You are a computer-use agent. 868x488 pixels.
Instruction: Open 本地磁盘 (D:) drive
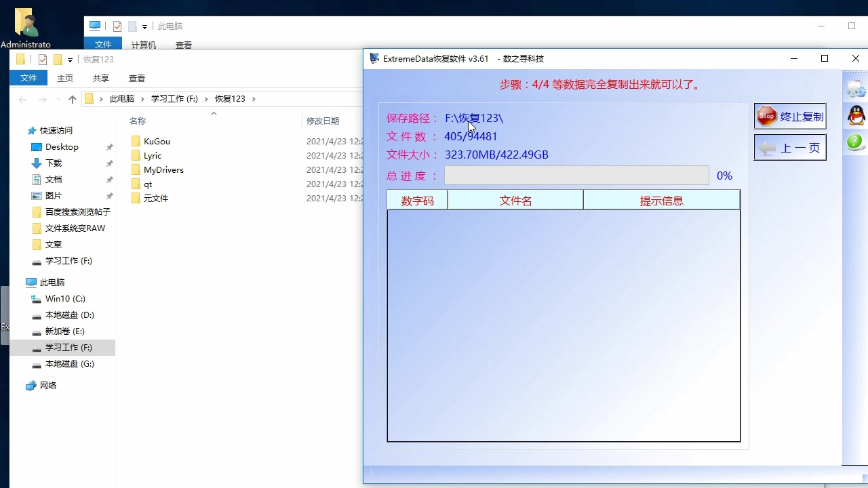(x=69, y=315)
